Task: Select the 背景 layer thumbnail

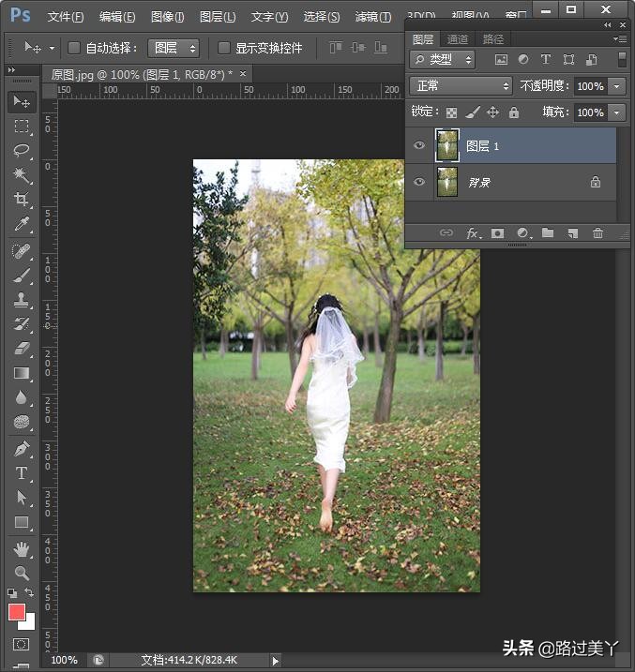Action: [447, 182]
